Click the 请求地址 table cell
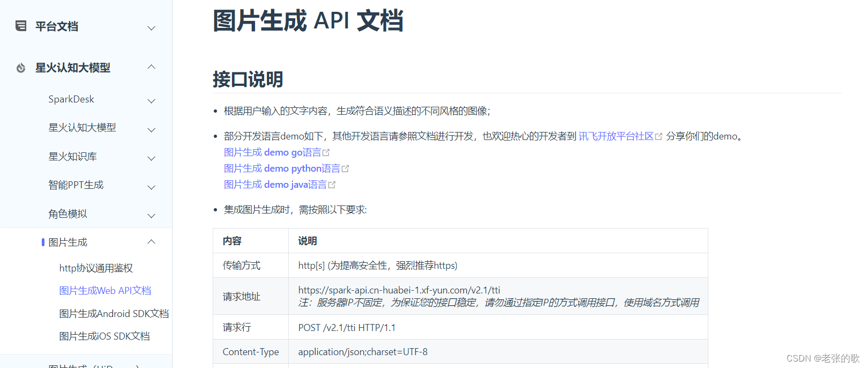868x368 pixels. point(251,296)
